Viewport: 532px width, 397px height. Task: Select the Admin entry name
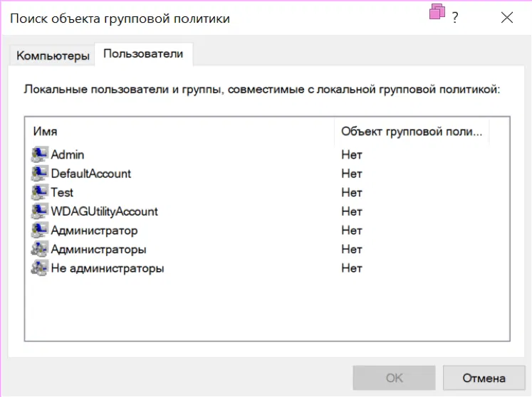[x=68, y=154]
